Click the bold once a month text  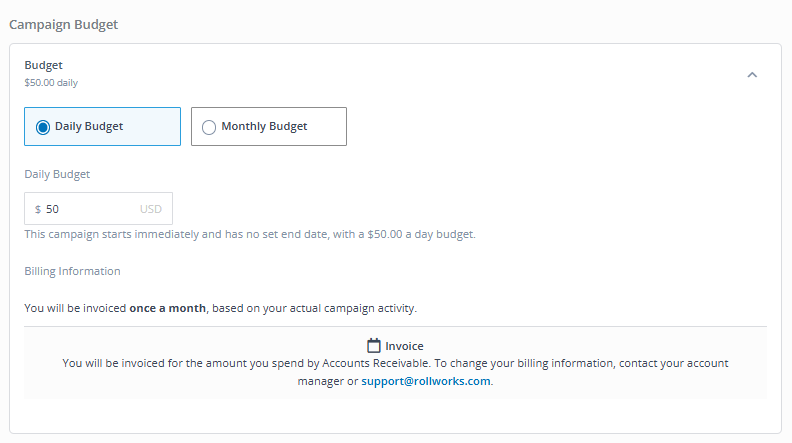point(168,308)
